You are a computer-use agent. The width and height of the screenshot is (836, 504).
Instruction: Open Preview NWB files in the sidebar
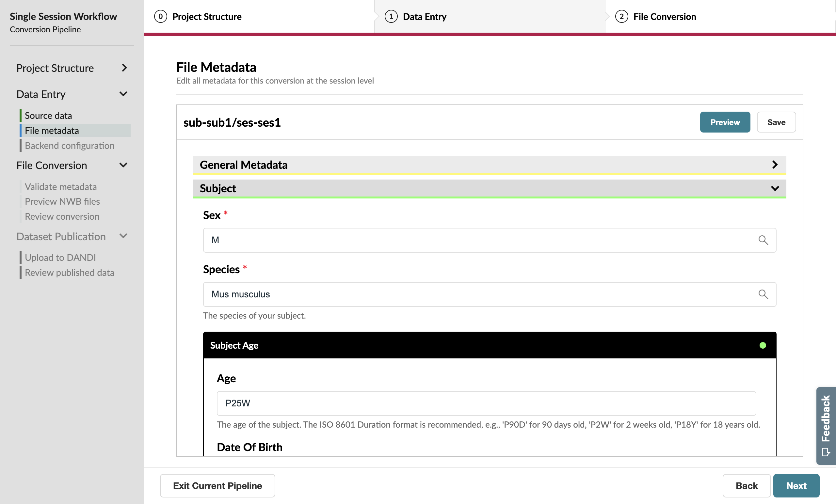click(75, 201)
